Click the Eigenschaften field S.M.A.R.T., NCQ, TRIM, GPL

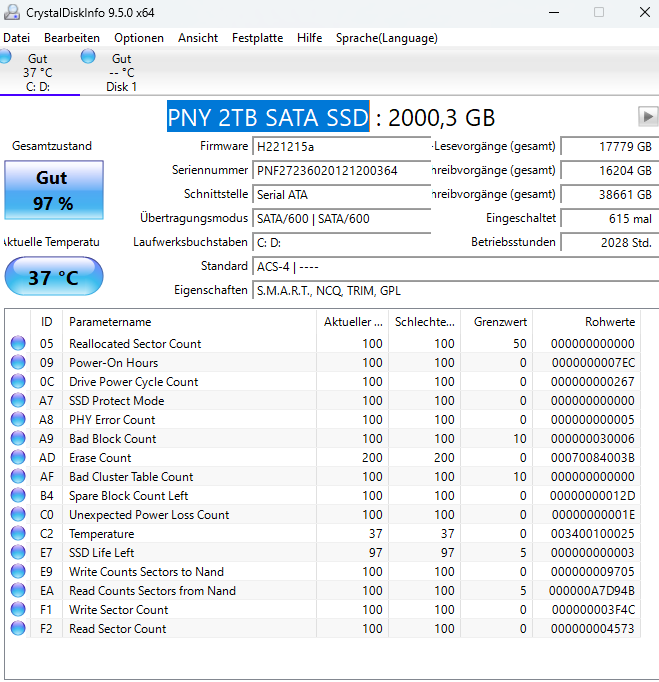click(455, 290)
